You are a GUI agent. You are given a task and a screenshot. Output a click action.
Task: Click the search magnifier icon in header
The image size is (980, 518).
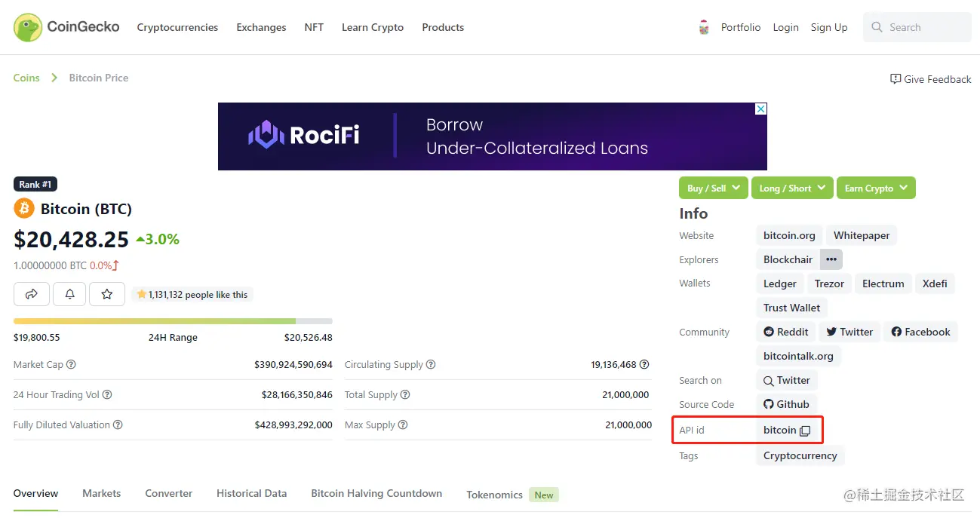877,27
